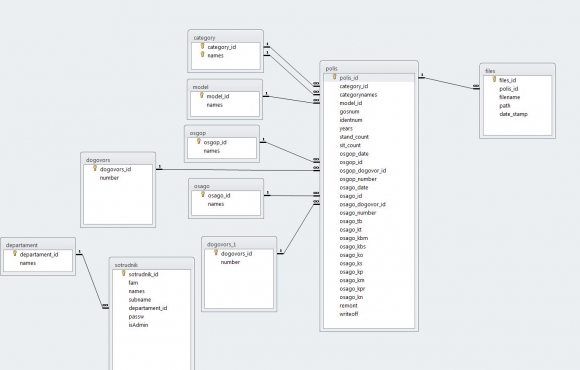This screenshot has width=580, height=370.
Task: Click the key icon beside category_id
Action: [x=202, y=46]
